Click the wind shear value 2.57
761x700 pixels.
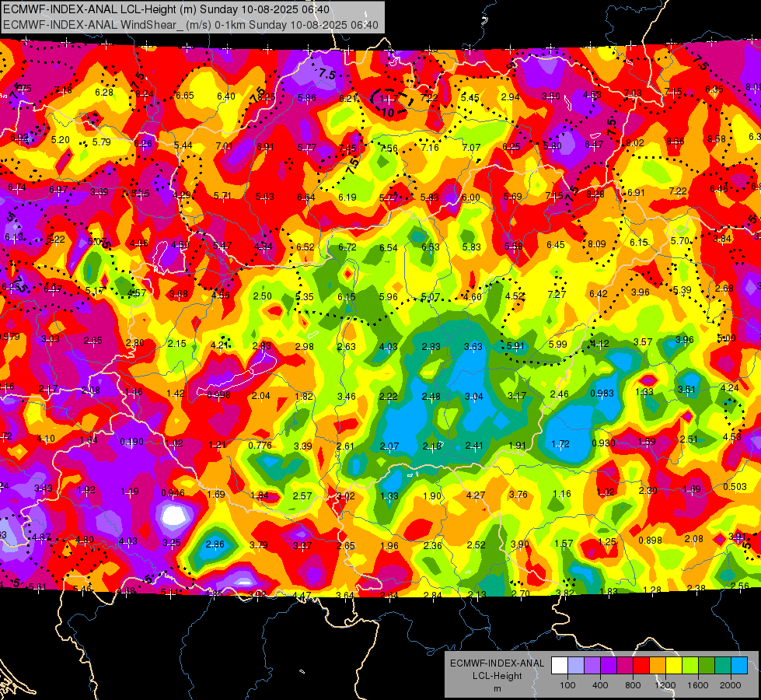(302, 496)
